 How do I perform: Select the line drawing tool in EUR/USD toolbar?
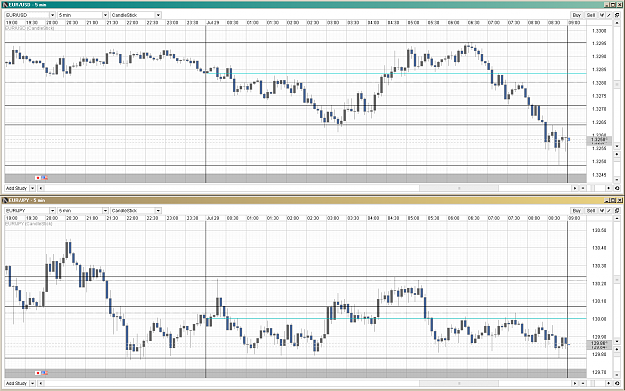click(609, 15)
